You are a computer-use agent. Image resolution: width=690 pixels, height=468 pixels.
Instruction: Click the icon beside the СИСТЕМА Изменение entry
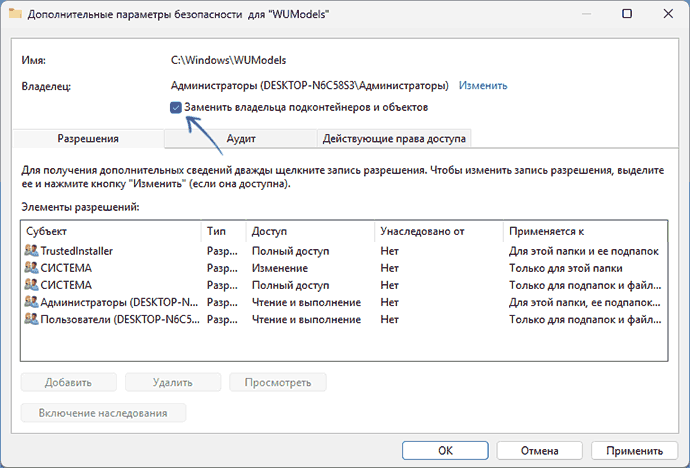click(x=31, y=268)
